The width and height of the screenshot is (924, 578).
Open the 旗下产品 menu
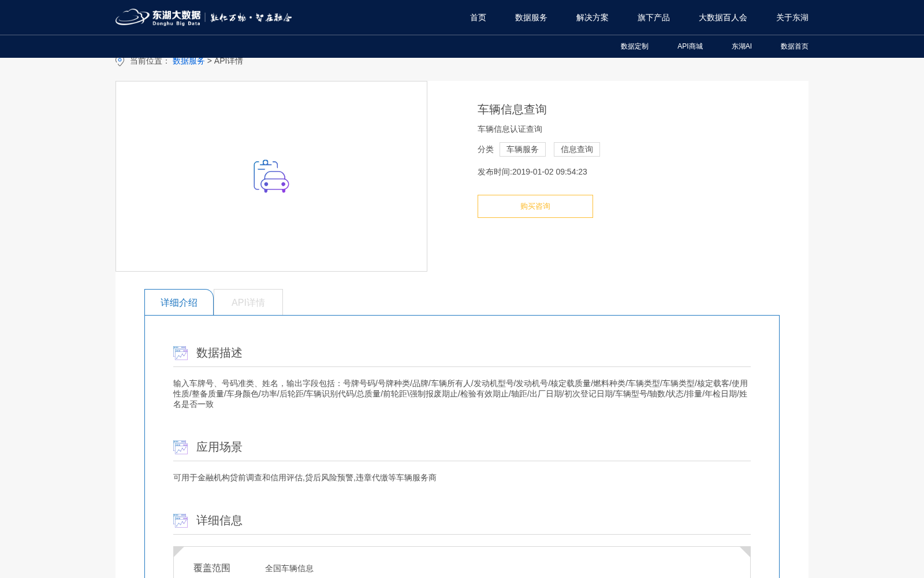click(x=654, y=17)
